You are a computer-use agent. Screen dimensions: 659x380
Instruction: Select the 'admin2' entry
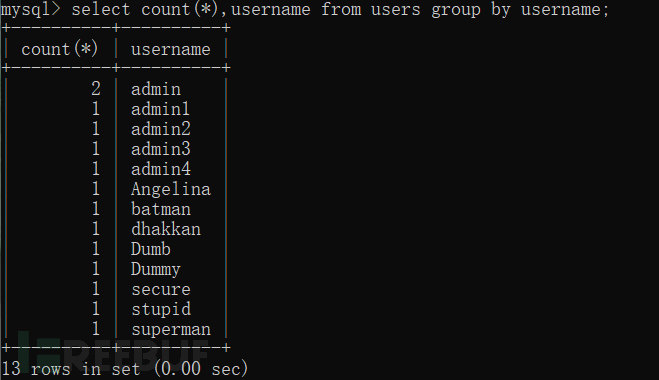[x=161, y=129]
